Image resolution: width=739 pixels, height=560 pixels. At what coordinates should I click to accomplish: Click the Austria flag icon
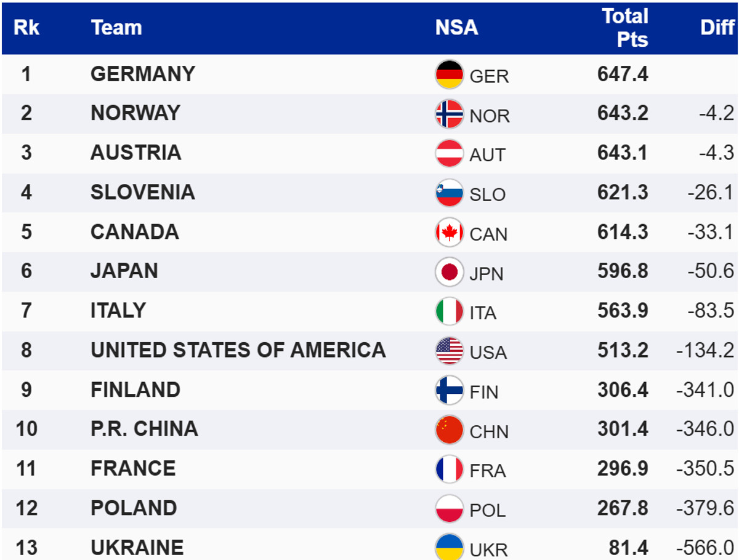coord(450,153)
